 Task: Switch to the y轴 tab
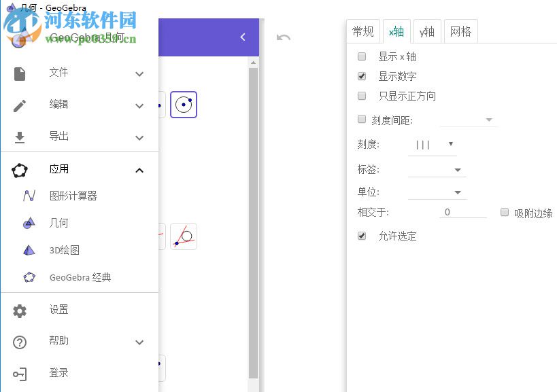point(427,31)
